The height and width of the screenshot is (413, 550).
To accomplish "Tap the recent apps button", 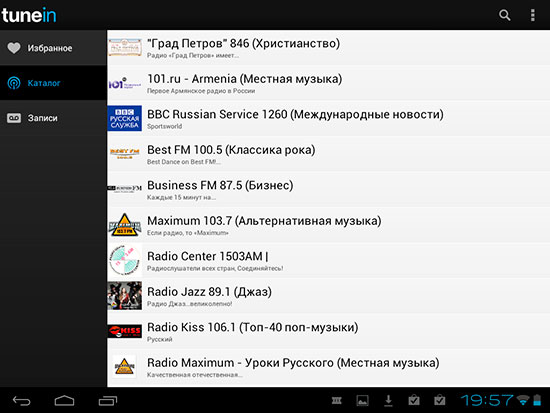I will pos(108,400).
